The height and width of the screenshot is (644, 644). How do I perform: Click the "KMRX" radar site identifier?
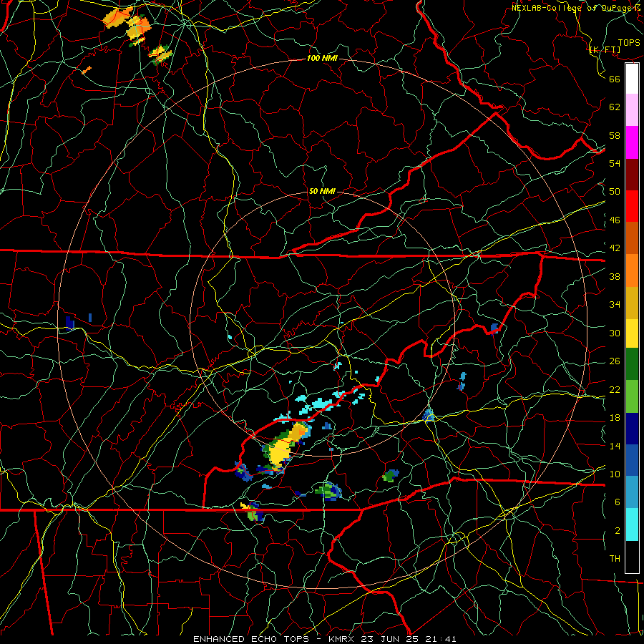tap(342, 639)
